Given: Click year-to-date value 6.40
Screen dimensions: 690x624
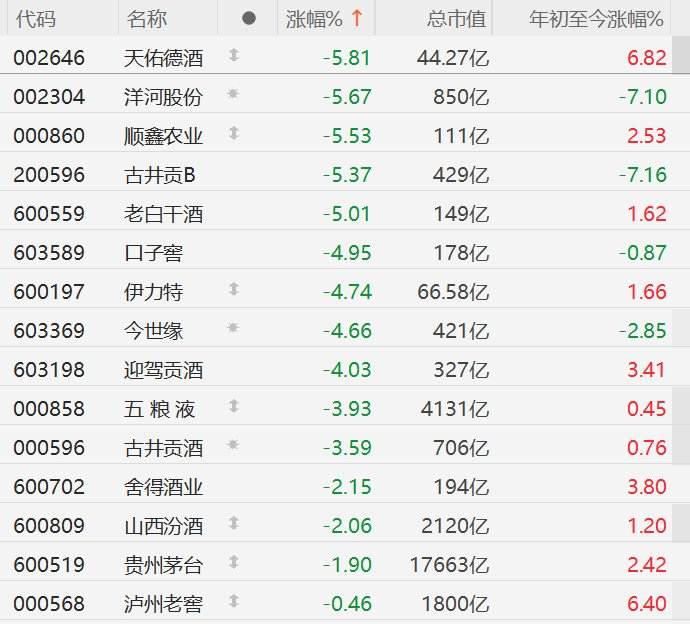Looking at the screenshot, I should [x=646, y=603].
